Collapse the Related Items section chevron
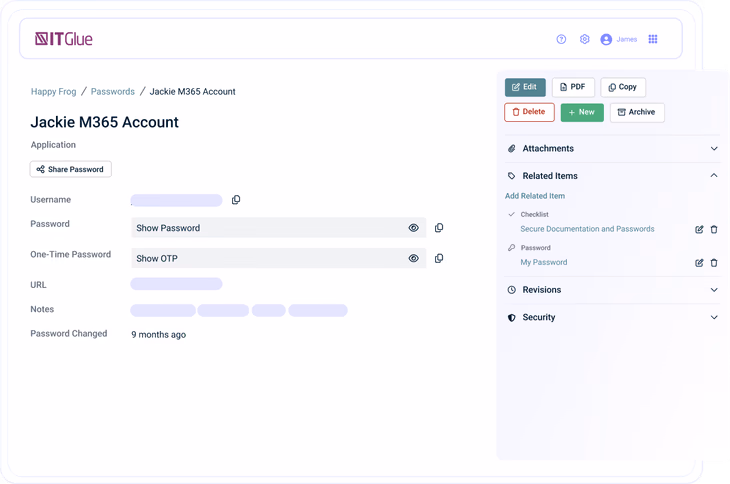Screen dimensions: 730x484 tap(714, 175)
